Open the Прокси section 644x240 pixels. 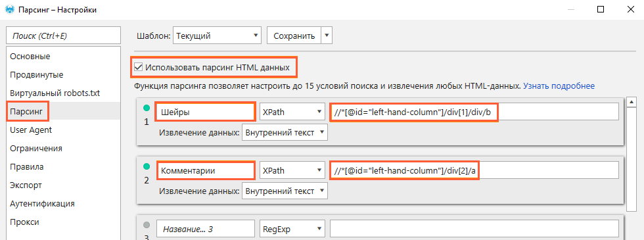coord(63,222)
